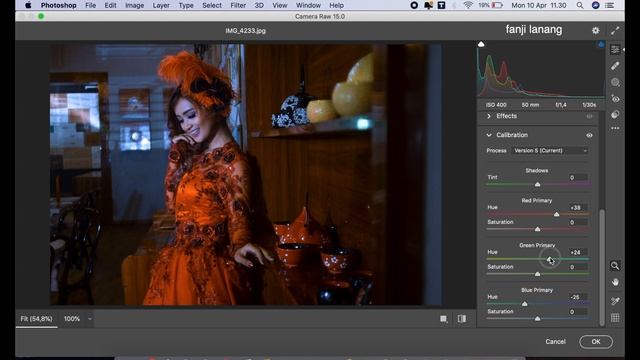
Task: Open the Presets panel icon
Action: pos(615,114)
